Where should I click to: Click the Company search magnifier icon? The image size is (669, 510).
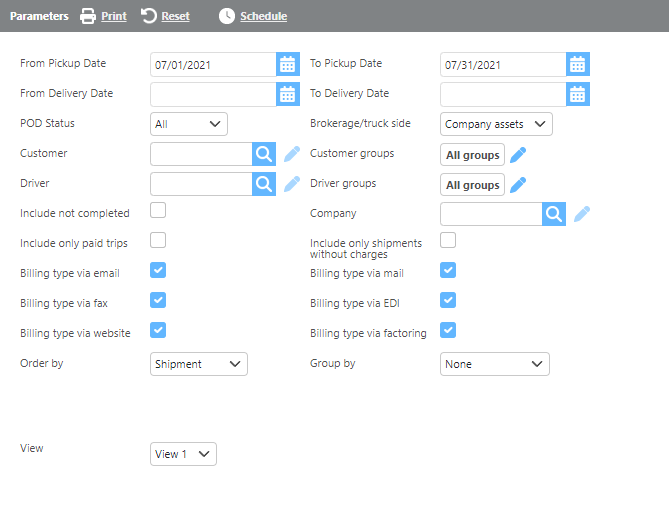(x=554, y=214)
